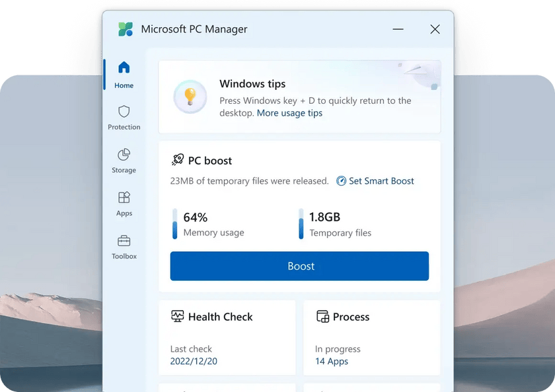
Task: Click the Process window icon
Action: (323, 317)
